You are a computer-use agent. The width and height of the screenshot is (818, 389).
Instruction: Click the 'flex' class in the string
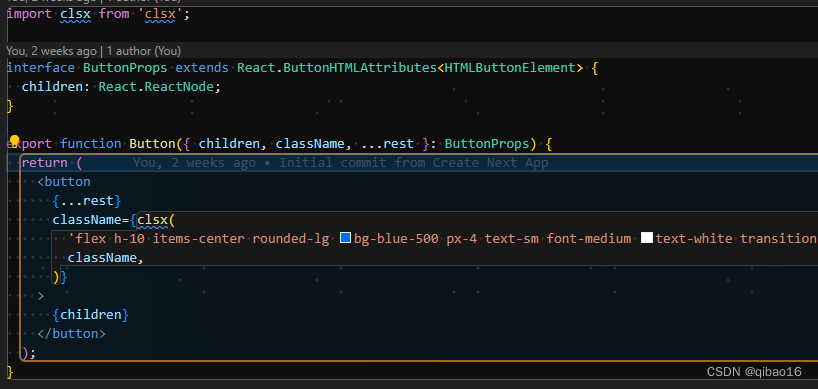coord(91,239)
